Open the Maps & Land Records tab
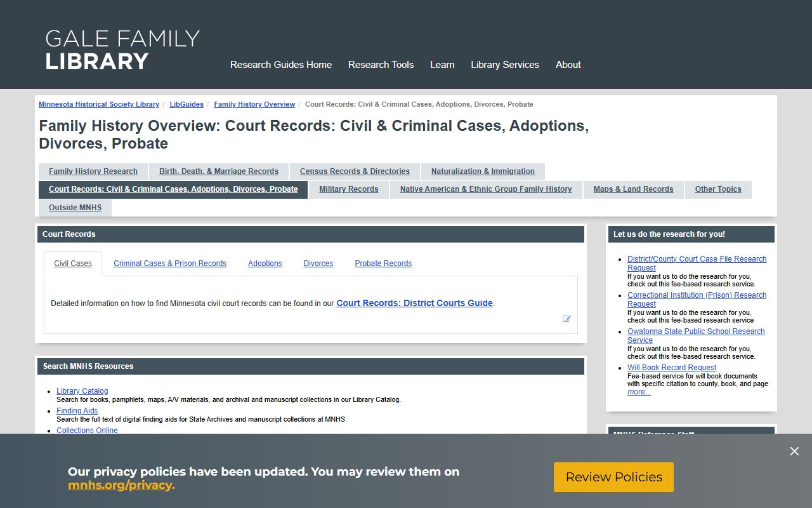The height and width of the screenshot is (508, 812). 633,189
